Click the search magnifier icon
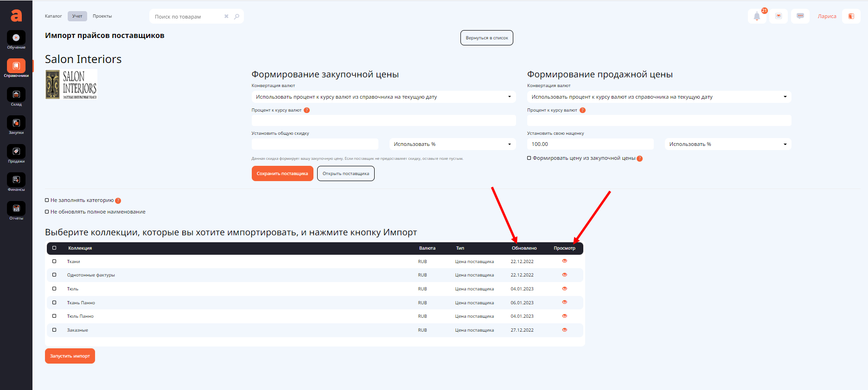The image size is (868, 390). pyautogui.click(x=237, y=17)
